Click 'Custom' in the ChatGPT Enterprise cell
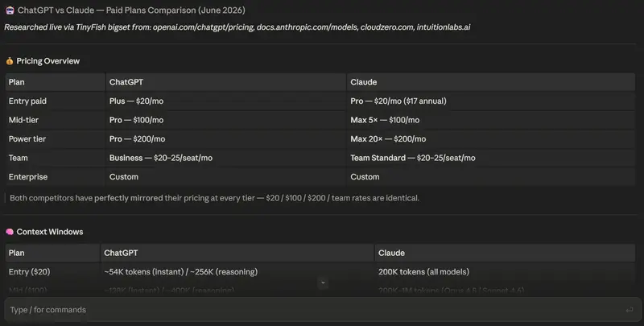644x326 pixels. click(124, 177)
